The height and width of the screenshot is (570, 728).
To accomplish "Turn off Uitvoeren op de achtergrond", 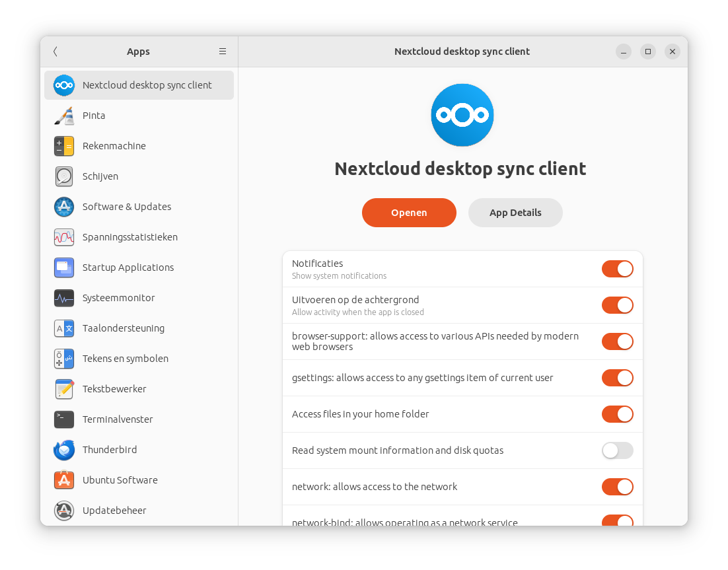I will pos(617,305).
